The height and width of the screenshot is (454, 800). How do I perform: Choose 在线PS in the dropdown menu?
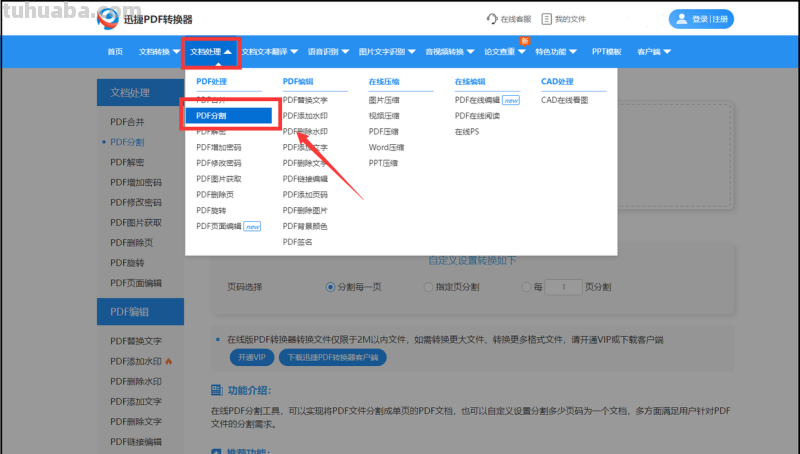467,132
